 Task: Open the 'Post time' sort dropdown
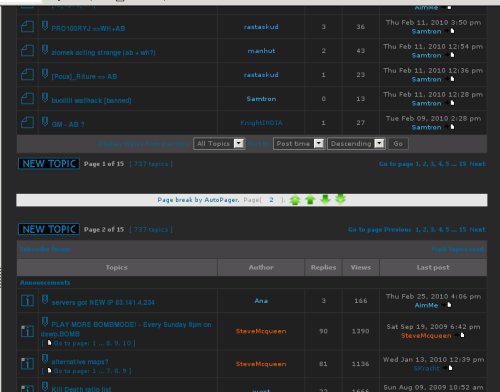[x=299, y=144]
